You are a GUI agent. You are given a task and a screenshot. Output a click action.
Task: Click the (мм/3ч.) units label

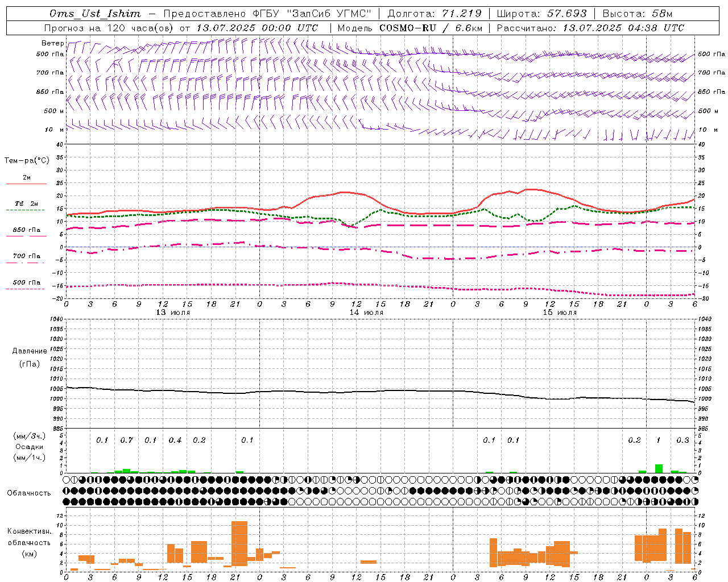[x=30, y=436]
